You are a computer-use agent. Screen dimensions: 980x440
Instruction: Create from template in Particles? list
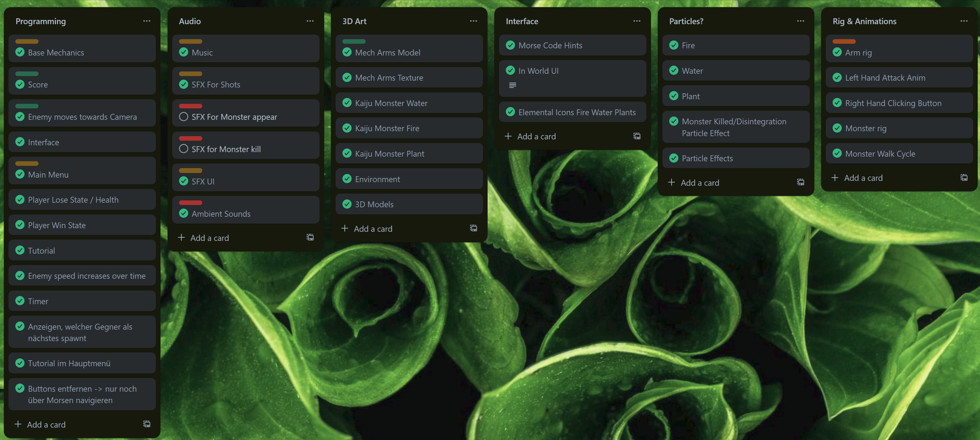[800, 182]
